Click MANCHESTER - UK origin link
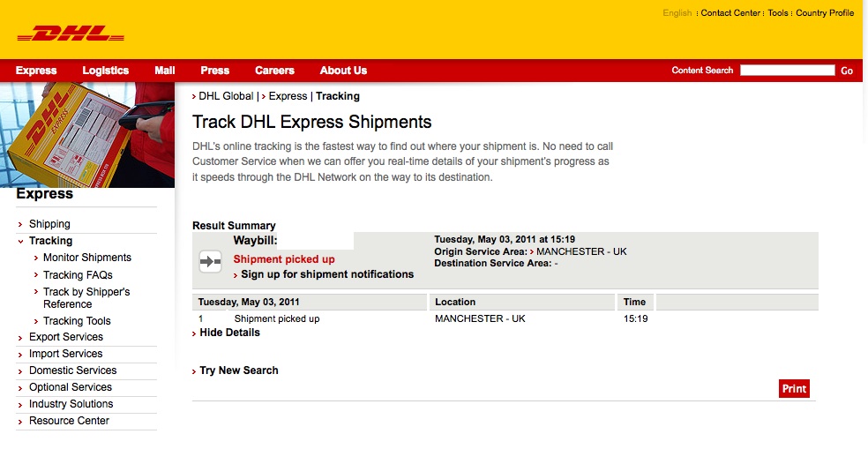This screenshot has height=449, width=868. click(x=581, y=251)
